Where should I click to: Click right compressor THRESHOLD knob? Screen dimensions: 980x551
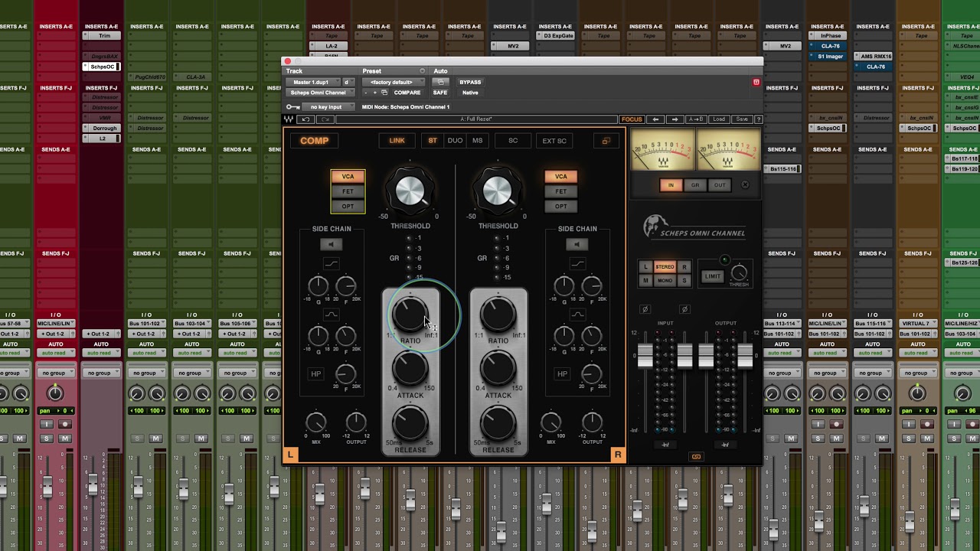pyautogui.click(x=498, y=190)
